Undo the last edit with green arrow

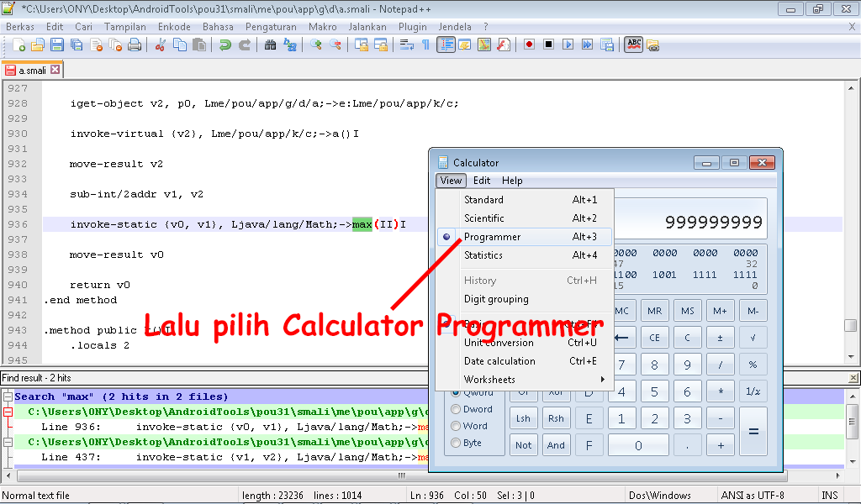(x=224, y=45)
